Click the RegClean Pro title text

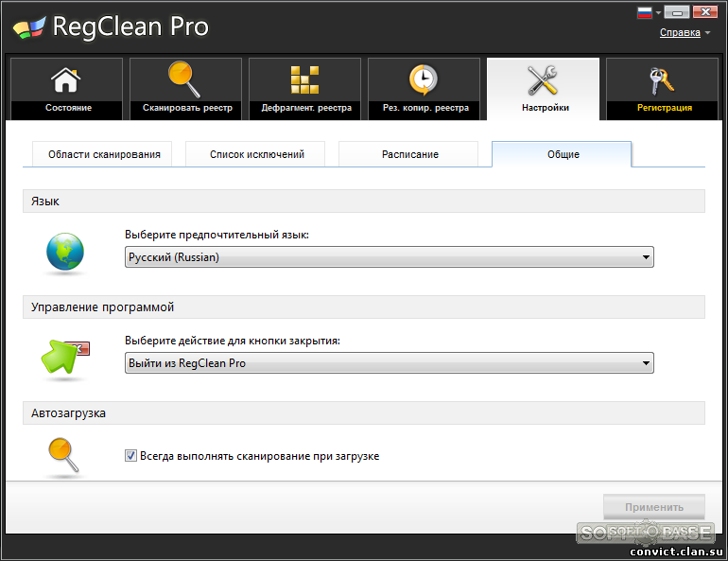[130, 26]
